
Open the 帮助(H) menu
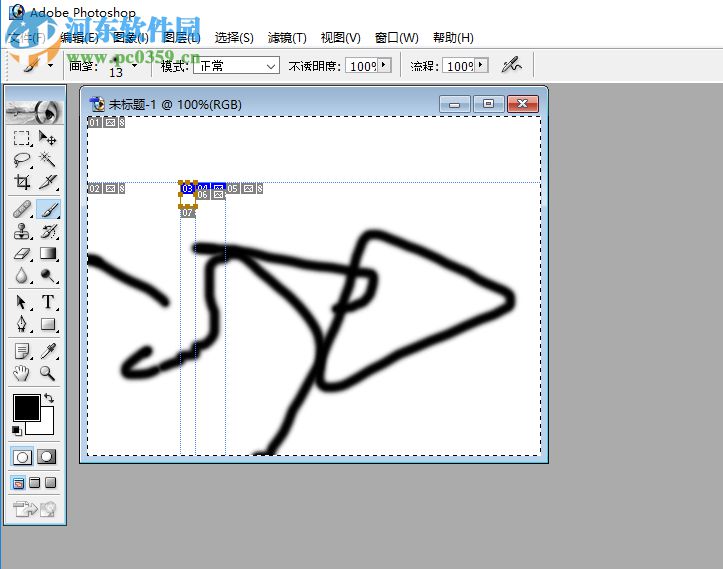[453, 38]
